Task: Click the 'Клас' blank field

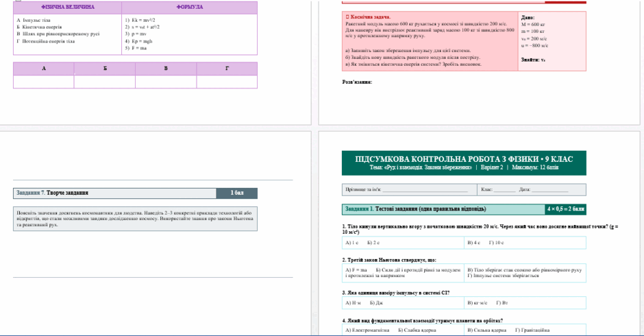Action: pyautogui.click(x=504, y=190)
